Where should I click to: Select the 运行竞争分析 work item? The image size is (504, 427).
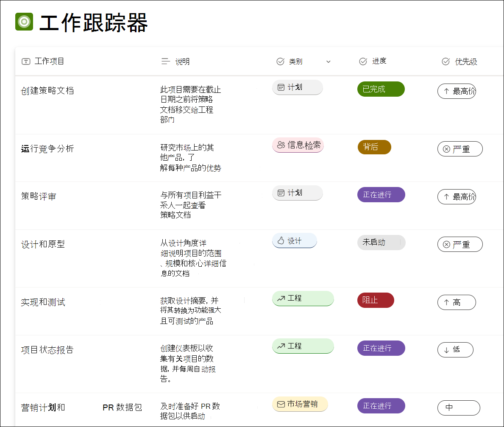(x=47, y=148)
